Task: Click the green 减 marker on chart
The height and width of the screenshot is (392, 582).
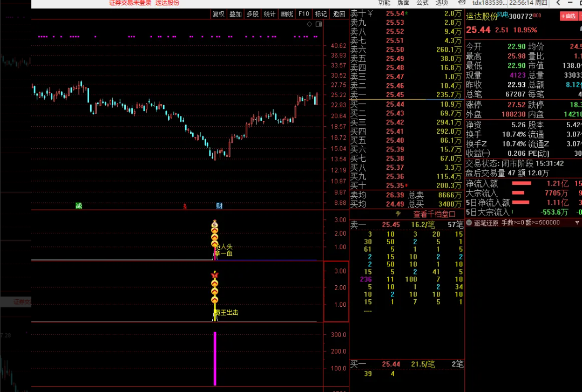Action: pos(79,205)
